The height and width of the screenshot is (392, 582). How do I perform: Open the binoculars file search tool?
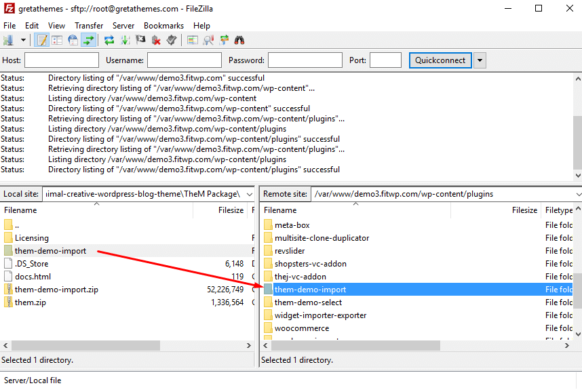pos(239,40)
